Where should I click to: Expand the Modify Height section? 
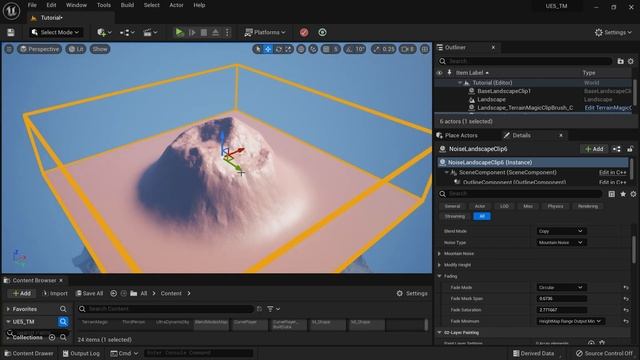click(x=440, y=265)
